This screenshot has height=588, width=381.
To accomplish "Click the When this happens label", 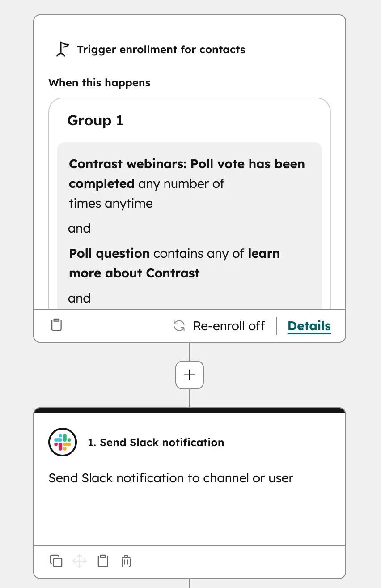I will pos(99,82).
